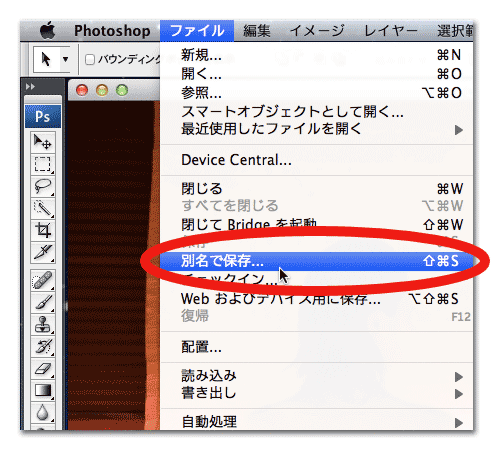Select the Slice tool

click(43, 253)
